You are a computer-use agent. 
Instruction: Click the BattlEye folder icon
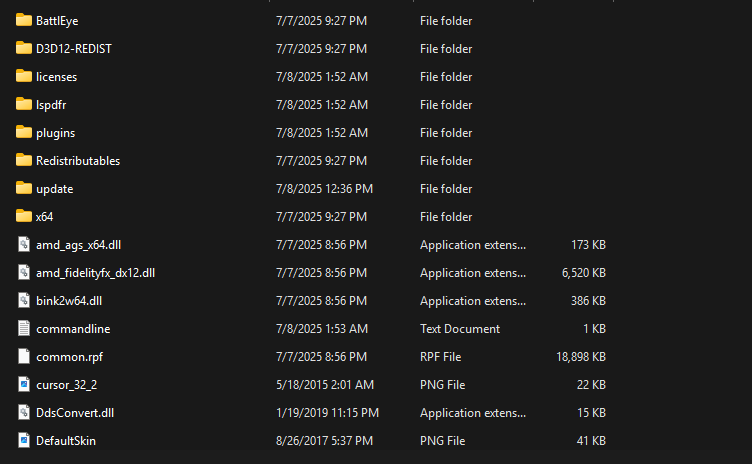coord(25,20)
